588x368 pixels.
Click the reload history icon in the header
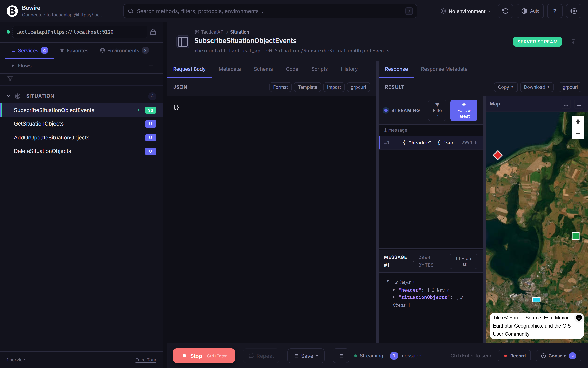(505, 11)
